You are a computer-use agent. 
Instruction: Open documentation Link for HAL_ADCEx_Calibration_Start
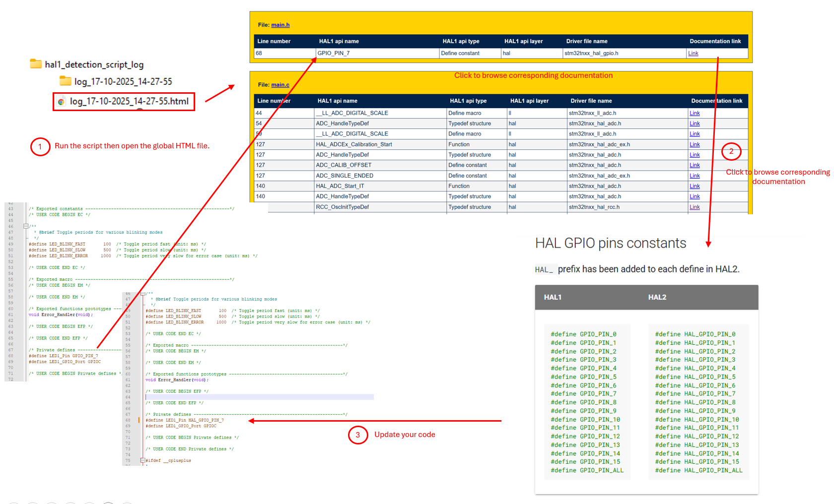695,144
